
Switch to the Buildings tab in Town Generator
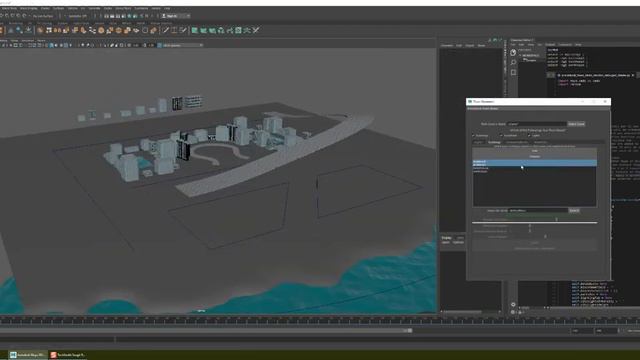tap(494, 142)
